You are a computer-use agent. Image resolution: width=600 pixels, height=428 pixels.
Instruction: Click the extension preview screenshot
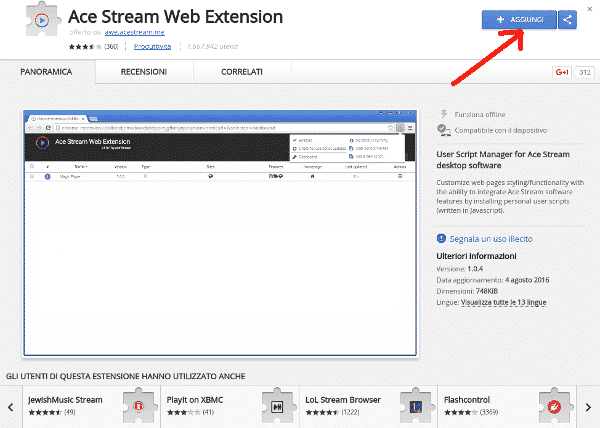220,233
